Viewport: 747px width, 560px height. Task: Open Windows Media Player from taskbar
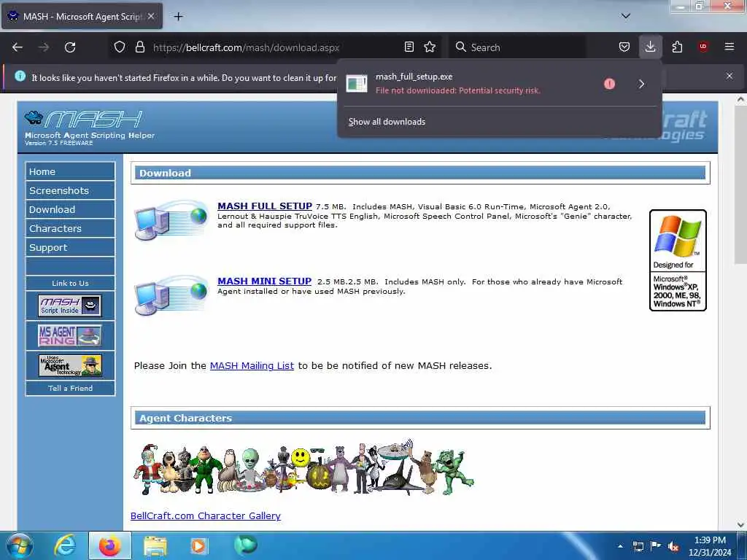(x=198, y=545)
